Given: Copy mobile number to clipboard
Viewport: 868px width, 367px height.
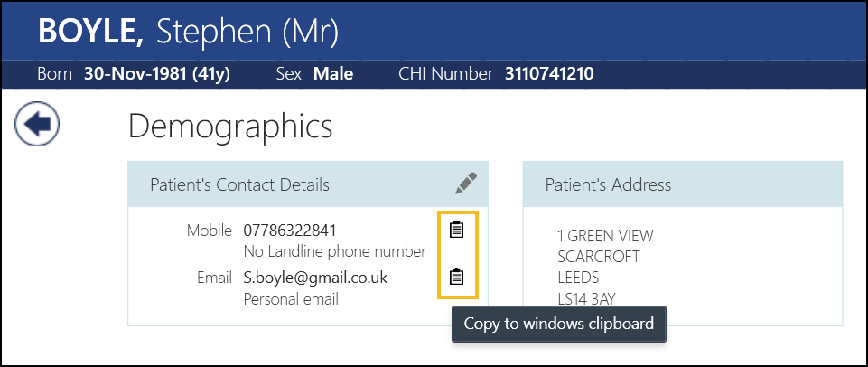Looking at the screenshot, I should [457, 231].
